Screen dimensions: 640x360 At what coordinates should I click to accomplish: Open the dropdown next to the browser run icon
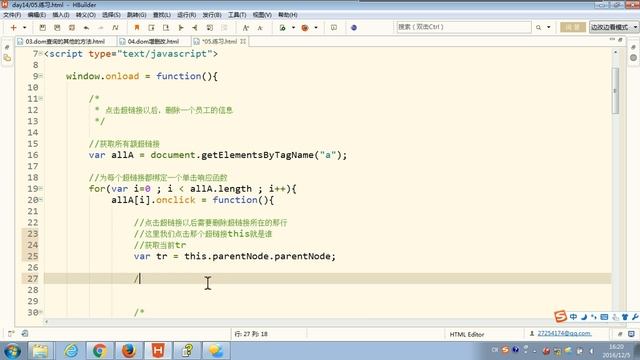[316, 27]
